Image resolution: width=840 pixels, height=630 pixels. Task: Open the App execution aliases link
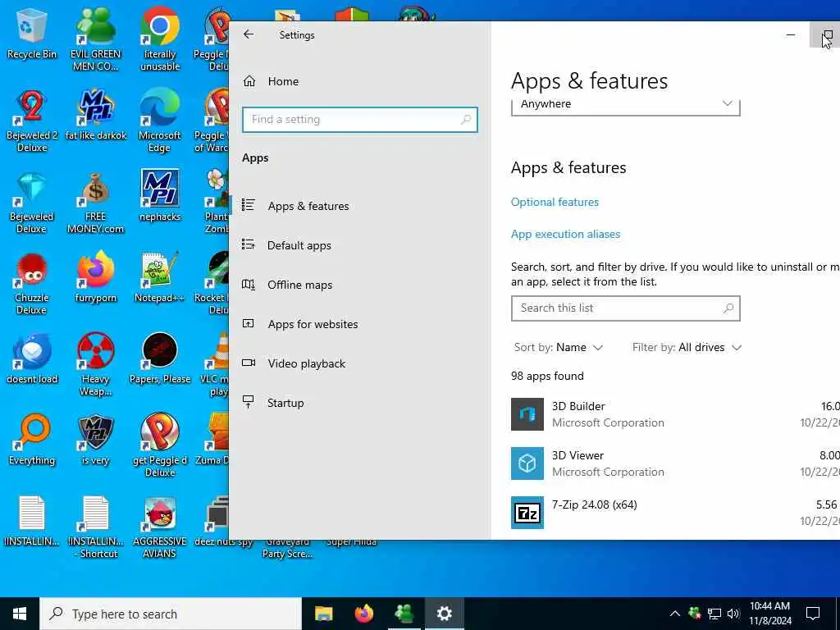pyautogui.click(x=565, y=234)
